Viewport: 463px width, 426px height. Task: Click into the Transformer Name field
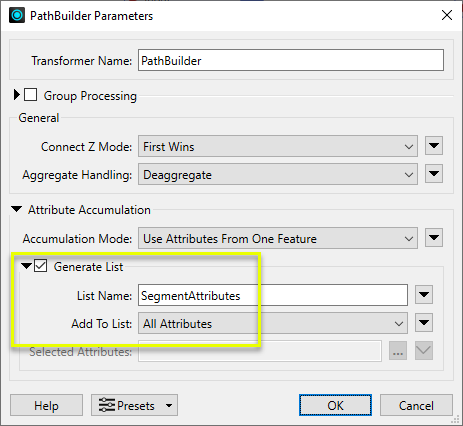pos(291,60)
